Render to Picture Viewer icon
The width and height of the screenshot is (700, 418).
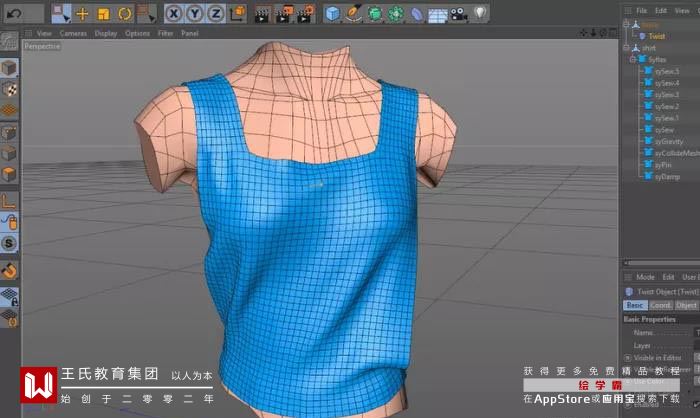click(x=284, y=14)
